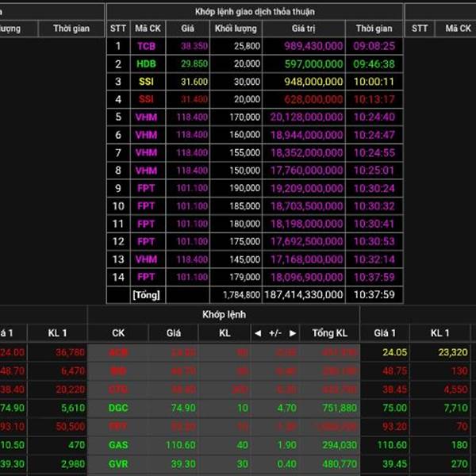This screenshot has width=476, height=476.
Task: Click value 17,168,000,000 in VHM row 13
Action: point(306,259)
